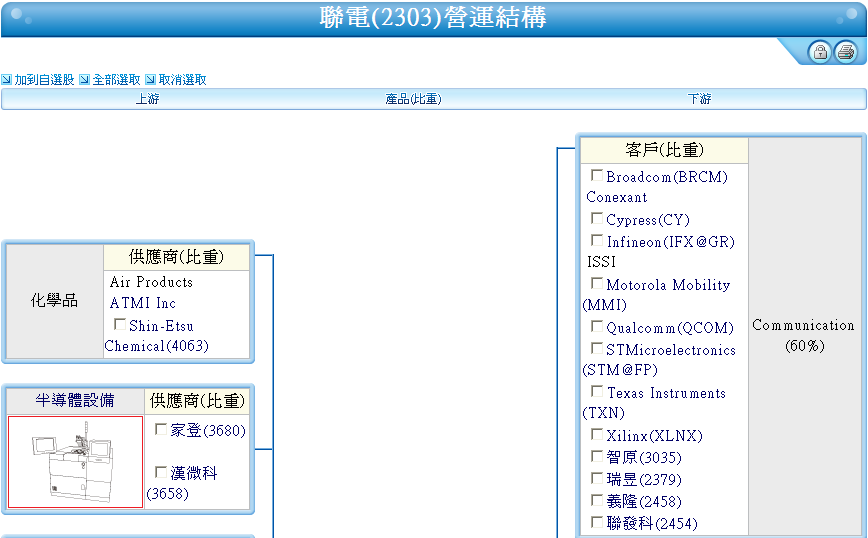
Task: Click 加到自選股 link
Action: [44, 80]
